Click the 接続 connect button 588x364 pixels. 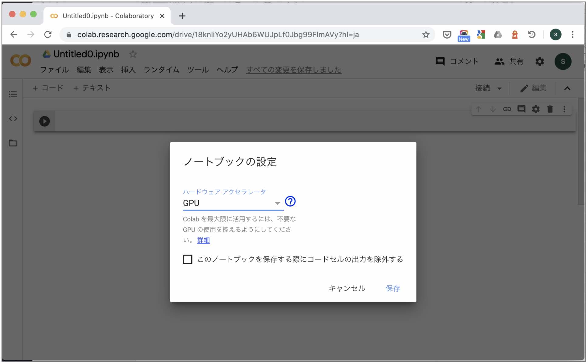tap(483, 88)
